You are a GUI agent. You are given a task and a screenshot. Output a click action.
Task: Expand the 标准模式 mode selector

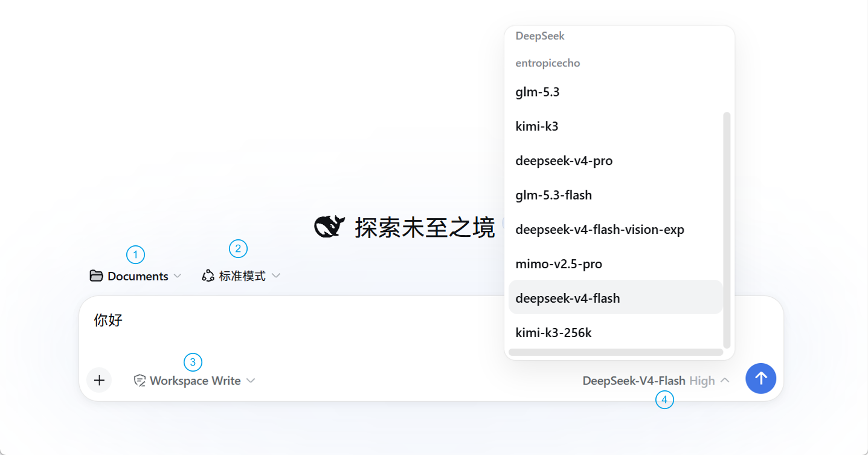pyautogui.click(x=241, y=276)
